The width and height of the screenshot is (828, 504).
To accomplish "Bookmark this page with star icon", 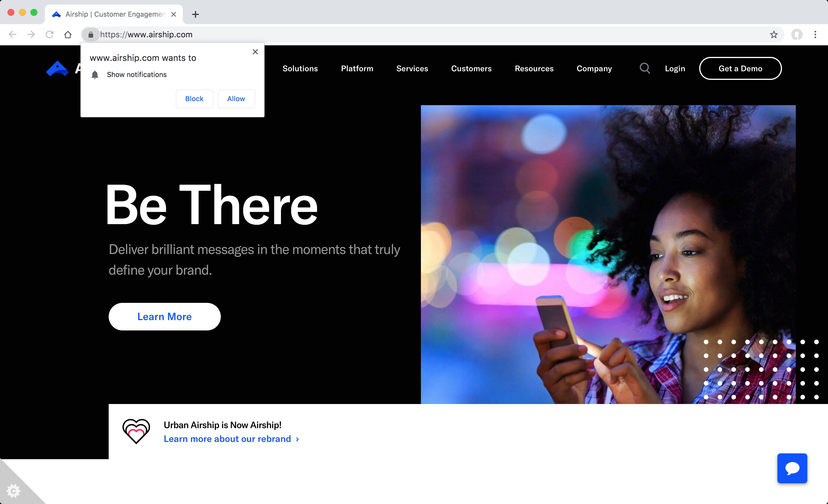I will pyautogui.click(x=774, y=34).
